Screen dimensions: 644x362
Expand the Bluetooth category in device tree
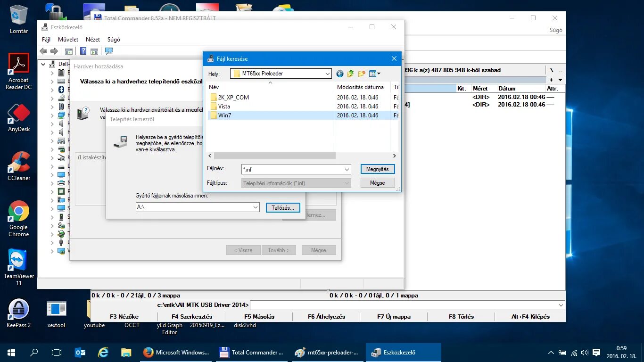[x=52, y=90]
